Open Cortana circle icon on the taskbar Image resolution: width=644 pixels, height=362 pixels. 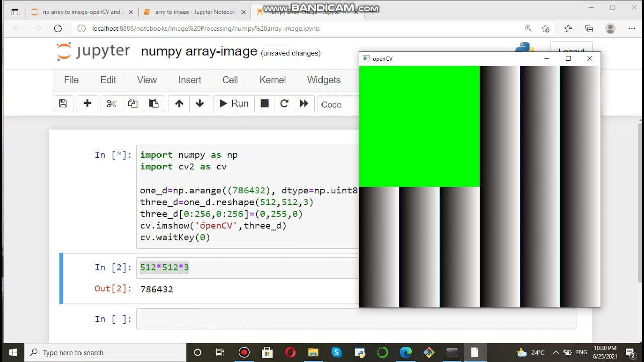[197, 352]
